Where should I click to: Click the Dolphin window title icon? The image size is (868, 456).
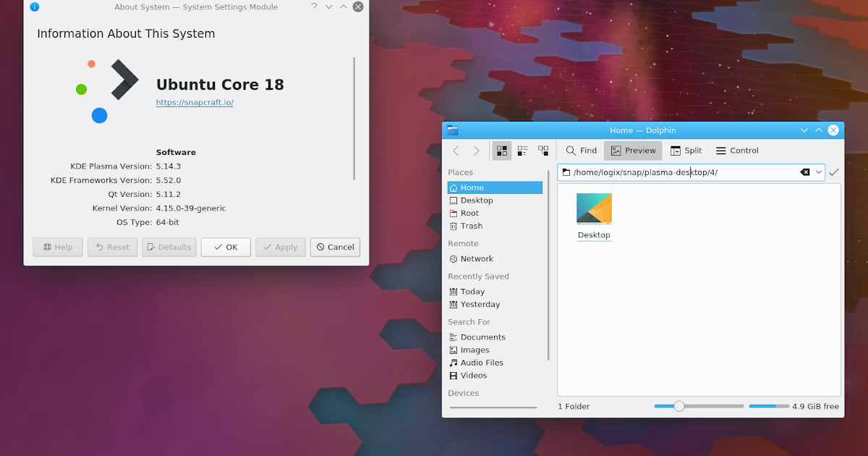(x=453, y=130)
